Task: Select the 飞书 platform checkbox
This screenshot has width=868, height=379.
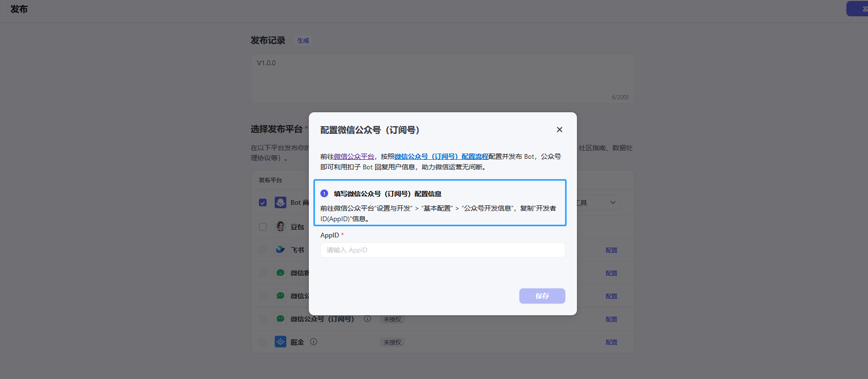Action: 263,250
